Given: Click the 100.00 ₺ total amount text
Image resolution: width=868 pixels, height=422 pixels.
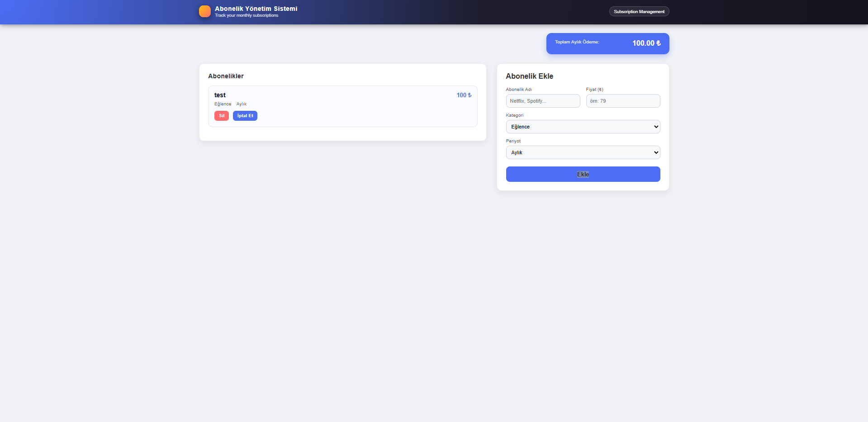Looking at the screenshot, I should pos(646,43).
